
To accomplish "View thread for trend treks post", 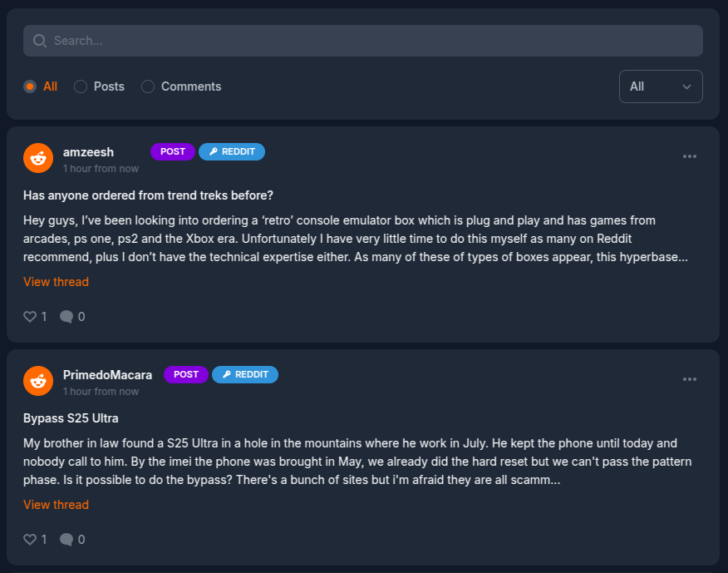I will pyautogui.click(x=56, y=282).
